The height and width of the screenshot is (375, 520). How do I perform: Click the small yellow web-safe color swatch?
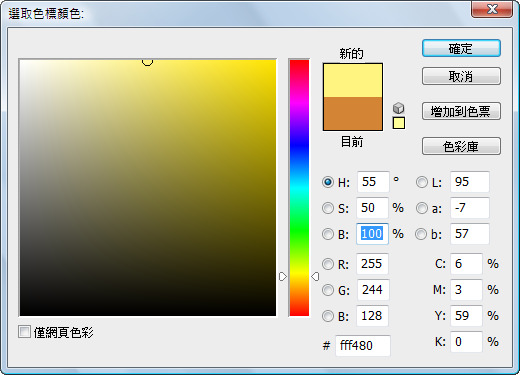point(399,123)
